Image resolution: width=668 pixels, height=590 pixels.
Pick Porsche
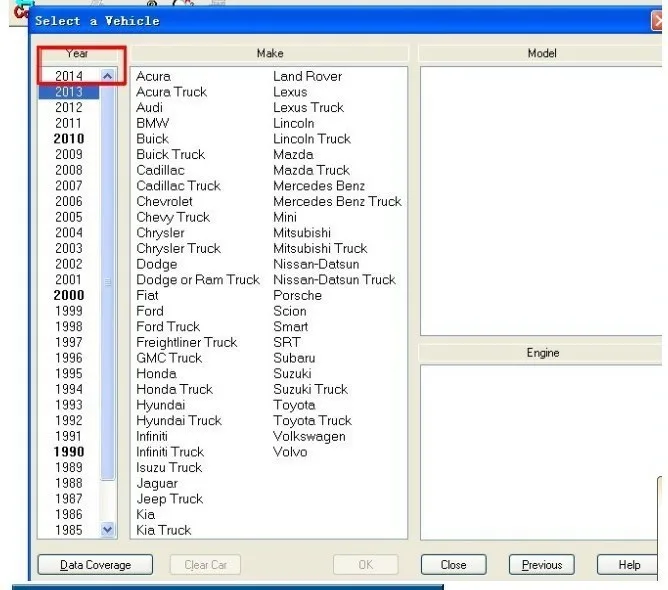point(297,295)
